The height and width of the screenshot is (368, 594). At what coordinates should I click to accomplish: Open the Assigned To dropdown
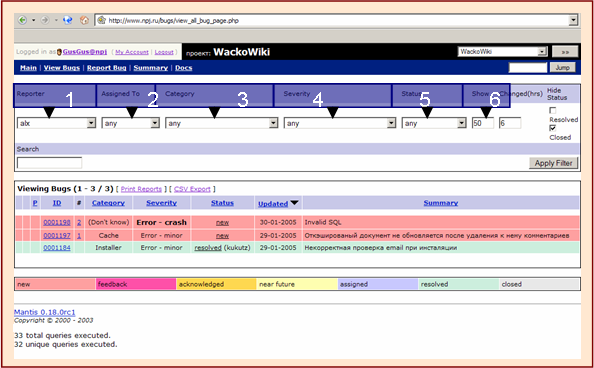130,123
